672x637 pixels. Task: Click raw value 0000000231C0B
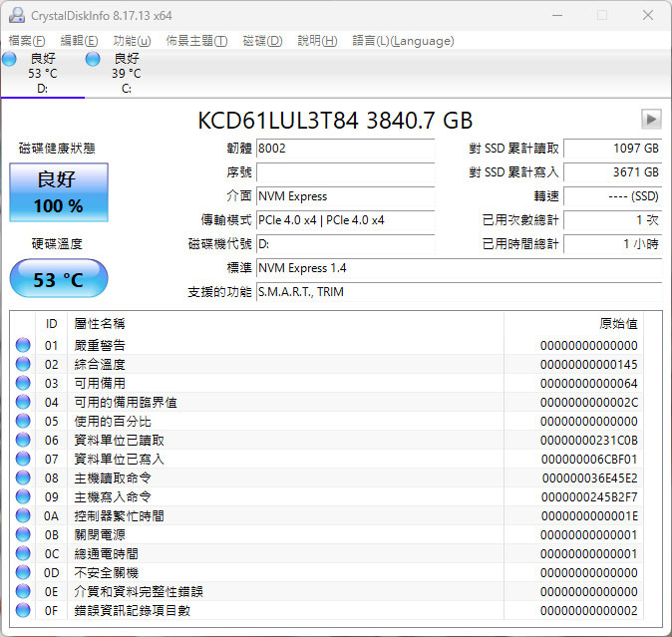(x=589, y=440)
